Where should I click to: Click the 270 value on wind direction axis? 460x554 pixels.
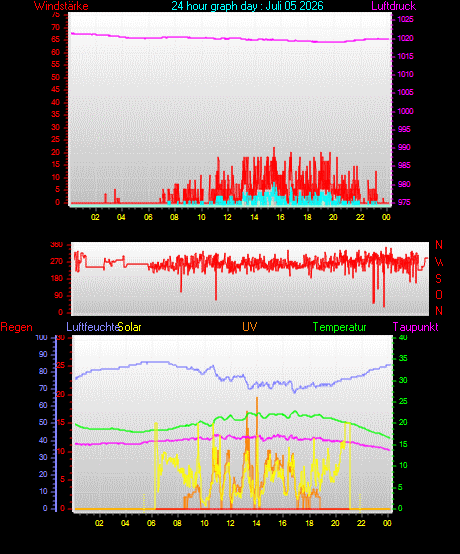[57, 261]
